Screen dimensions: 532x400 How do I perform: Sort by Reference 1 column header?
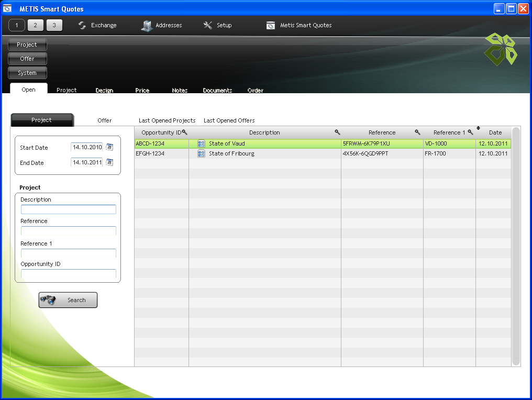(449, 132)
